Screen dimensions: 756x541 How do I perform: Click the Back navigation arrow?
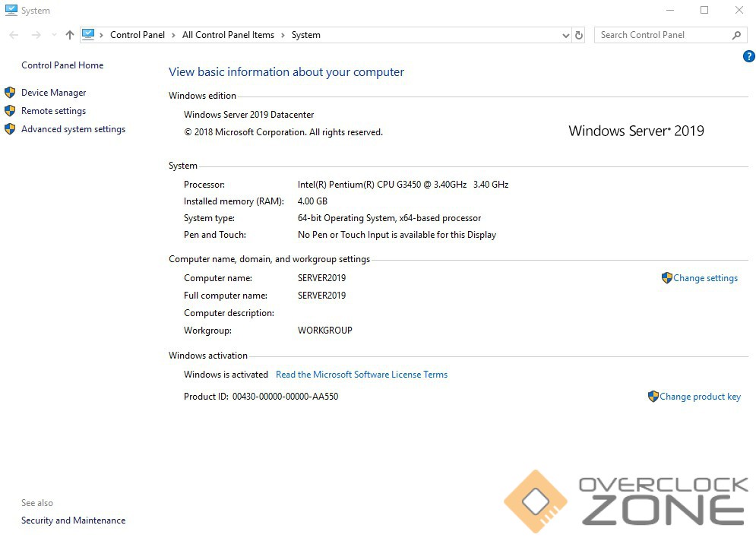14,35
